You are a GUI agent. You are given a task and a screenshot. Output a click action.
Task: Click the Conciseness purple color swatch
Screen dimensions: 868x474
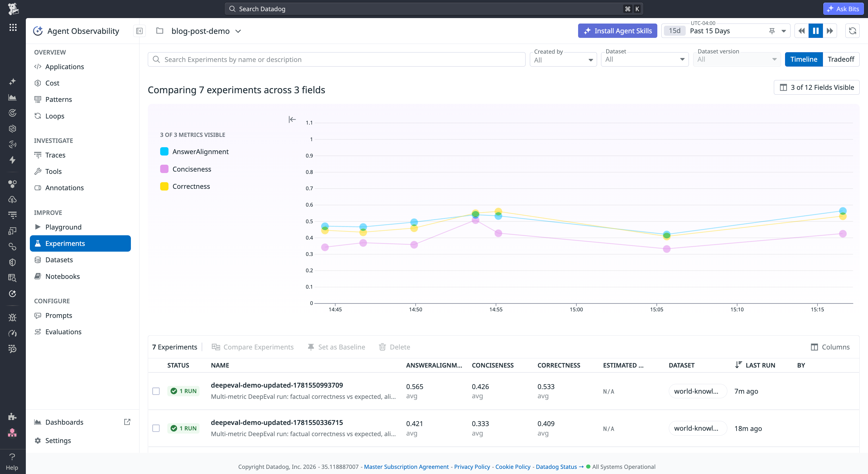tap(164, 169)
